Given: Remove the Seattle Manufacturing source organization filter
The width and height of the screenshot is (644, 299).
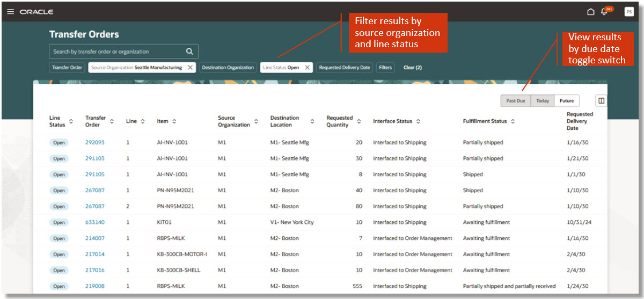Looking at the screenshot, I should pyautogui.click(x=190, y=68).
